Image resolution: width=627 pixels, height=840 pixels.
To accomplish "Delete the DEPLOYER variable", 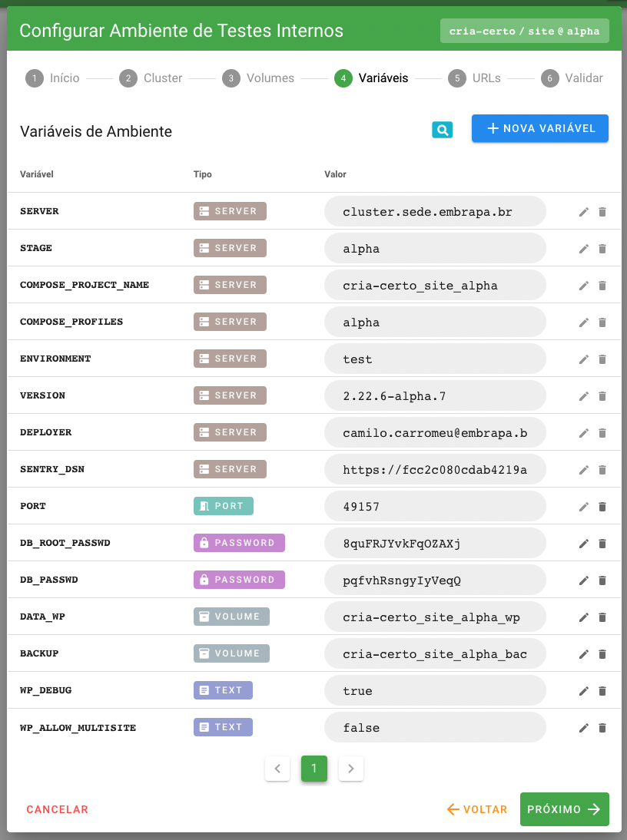I will pos(602,433).
